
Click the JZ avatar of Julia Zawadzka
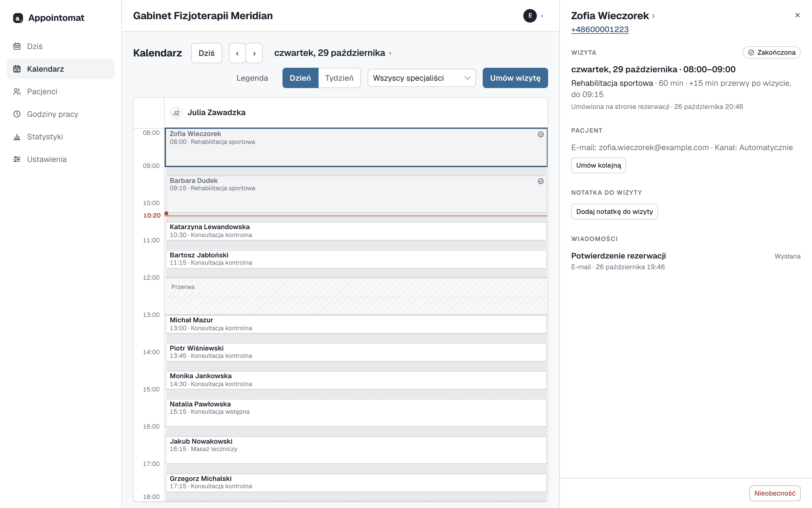tap(176, 113)
